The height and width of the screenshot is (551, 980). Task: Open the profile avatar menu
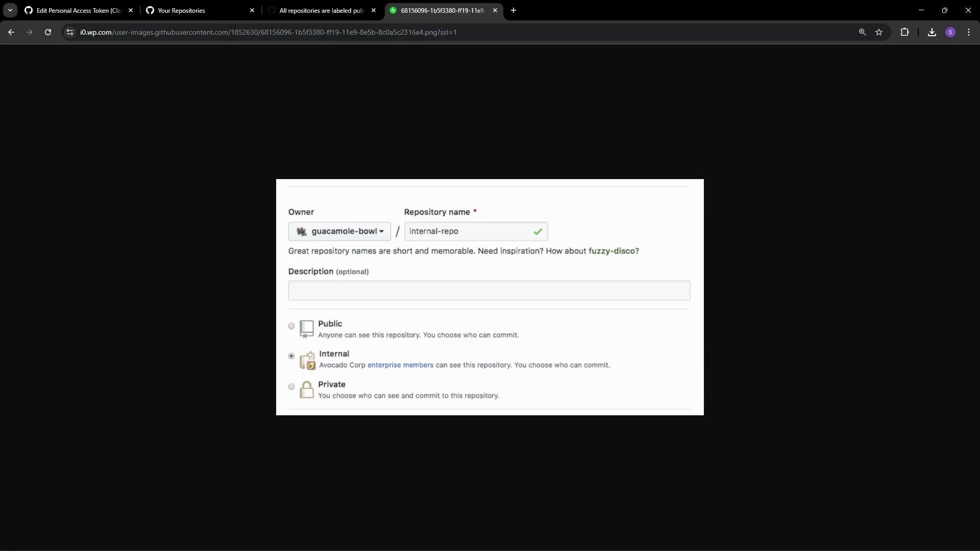point(950,32)
